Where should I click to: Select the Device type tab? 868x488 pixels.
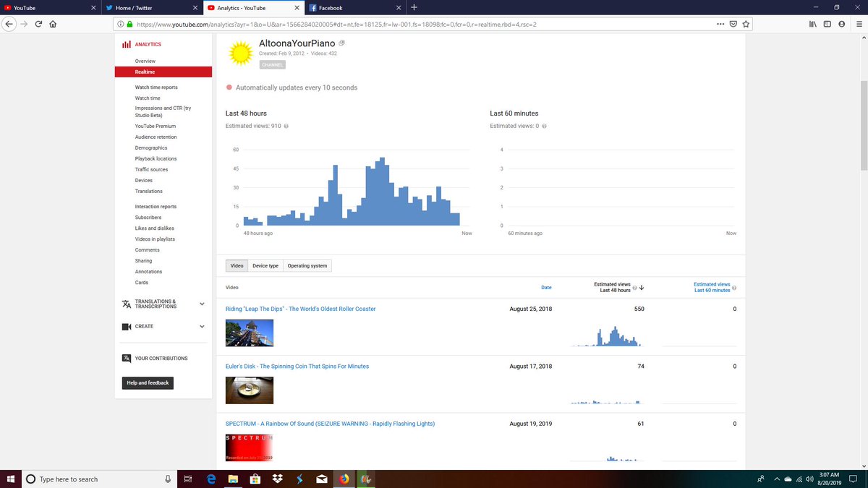click(x=265, y=266)
